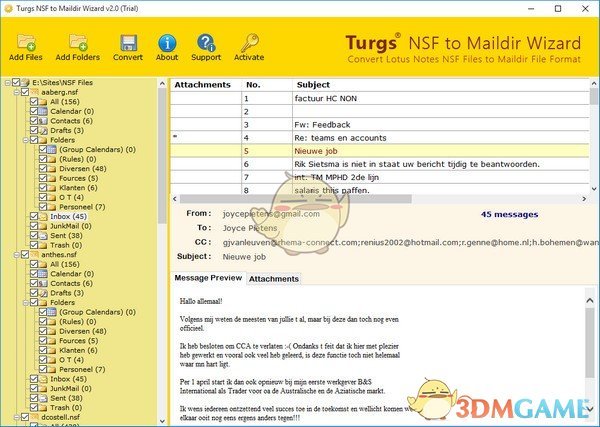This screenshot has height=427, width=600.
Task: Sort by the Attachments column header
Action: click(206, 85)
